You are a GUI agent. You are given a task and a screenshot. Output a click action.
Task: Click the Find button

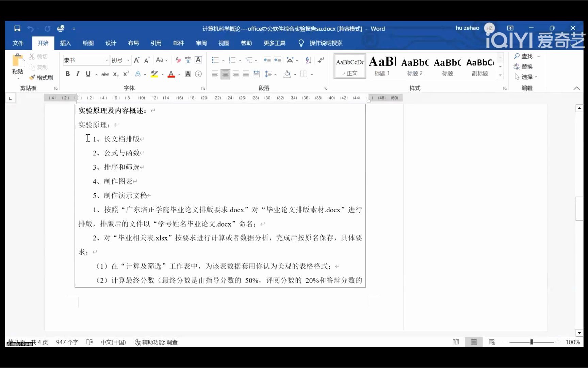coord(523,56)
